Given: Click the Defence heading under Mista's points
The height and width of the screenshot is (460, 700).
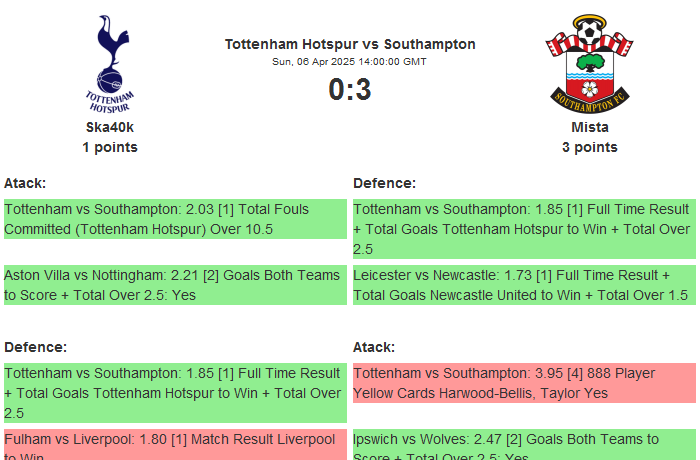Looking at the screenshot, I should click(x=385, y=183).
